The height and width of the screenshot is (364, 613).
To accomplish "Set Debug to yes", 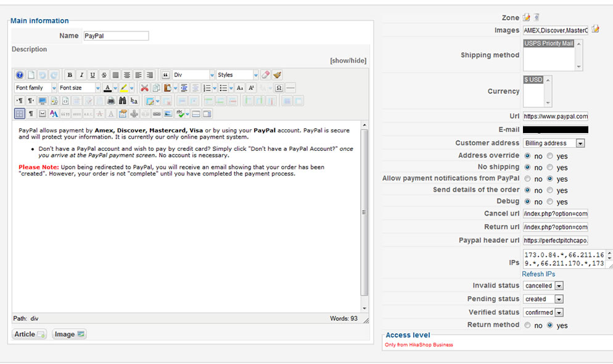I will click(x=549, y=201).
